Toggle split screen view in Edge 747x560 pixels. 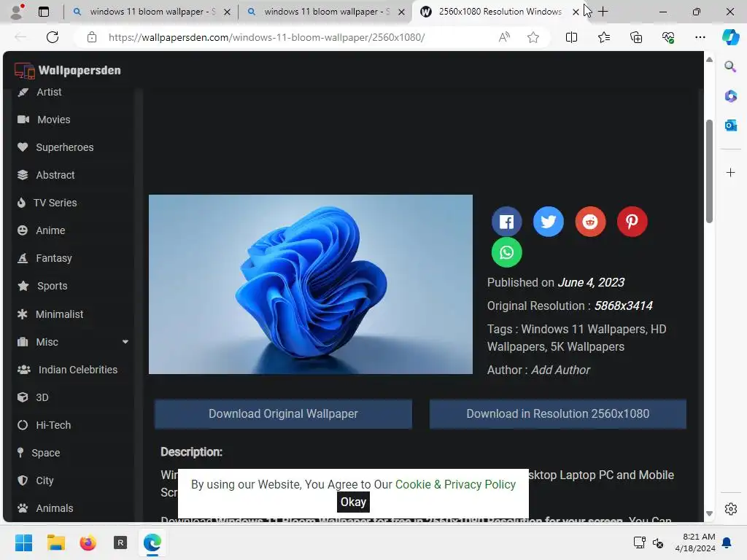[571, 37]
